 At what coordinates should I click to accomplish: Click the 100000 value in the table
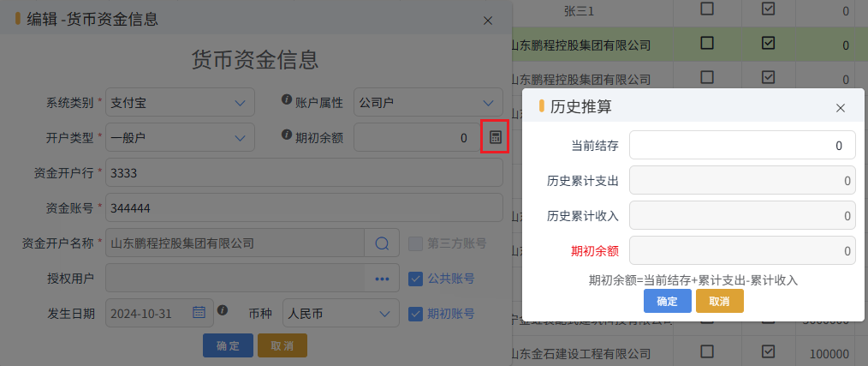tap(829, 354)
